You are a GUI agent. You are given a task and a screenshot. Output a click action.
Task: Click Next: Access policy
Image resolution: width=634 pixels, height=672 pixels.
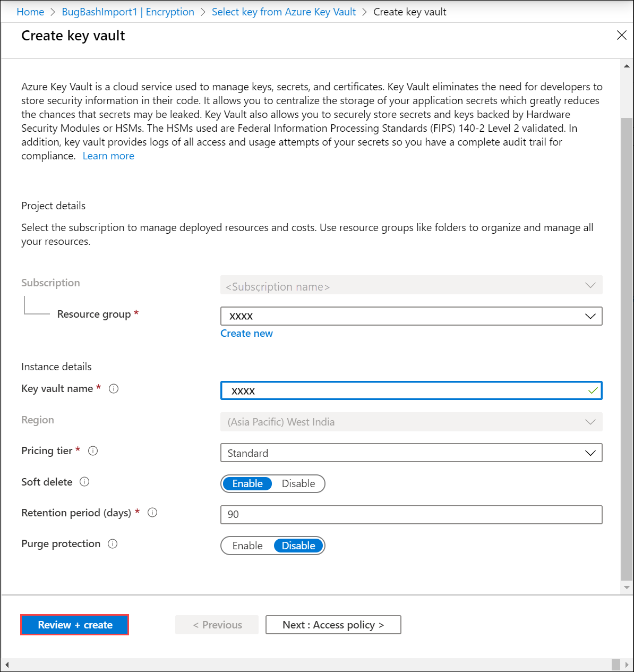[x=333, y=625]
